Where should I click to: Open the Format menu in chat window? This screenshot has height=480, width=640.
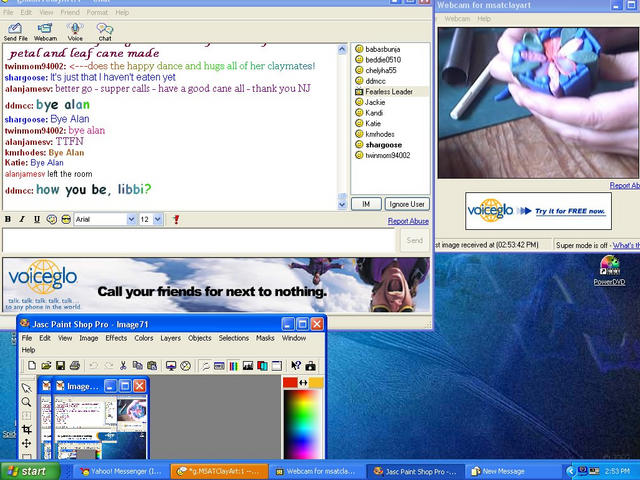pyautogui.click(x=97, y=13)
